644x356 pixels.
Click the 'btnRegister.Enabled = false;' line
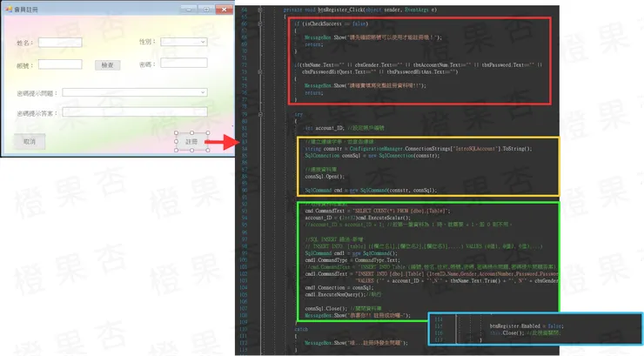[x=527, y=326]
